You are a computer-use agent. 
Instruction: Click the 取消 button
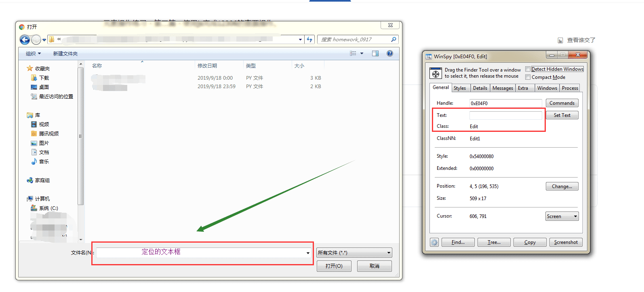(x=374, y=266)
